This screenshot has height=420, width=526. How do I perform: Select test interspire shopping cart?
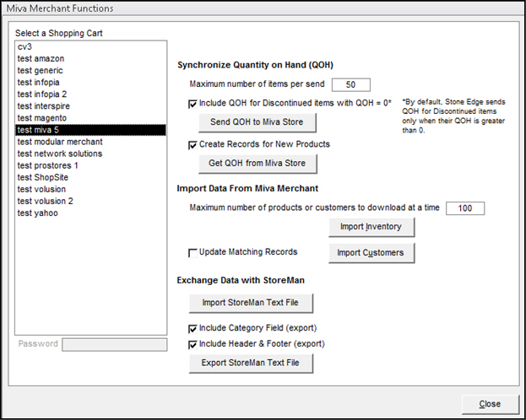point(90,106)
